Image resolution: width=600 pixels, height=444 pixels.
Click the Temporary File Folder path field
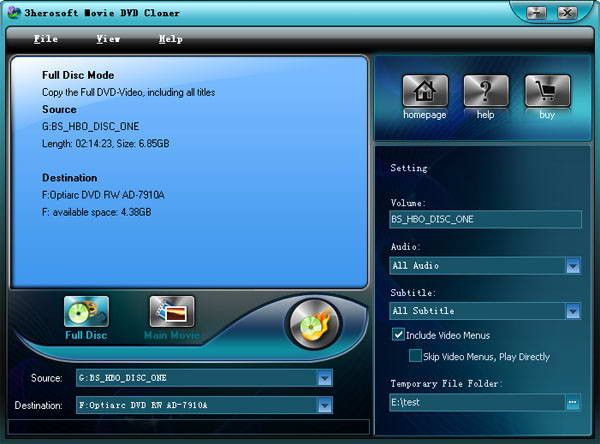tap(477, 403)
